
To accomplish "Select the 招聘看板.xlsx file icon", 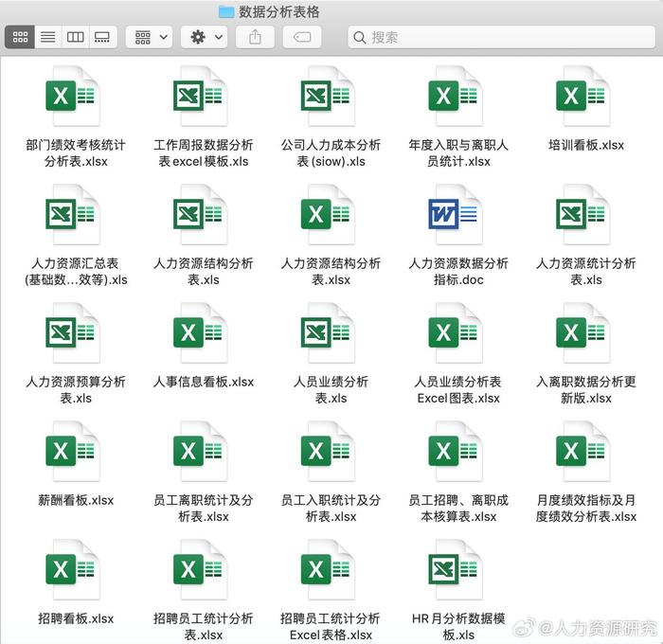I will point(72,570).
